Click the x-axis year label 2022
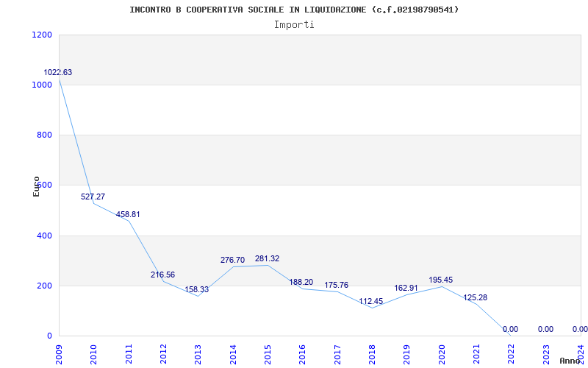Image resolution: width=588 pixels, height=368 pixels. click(x=511, y=354)
